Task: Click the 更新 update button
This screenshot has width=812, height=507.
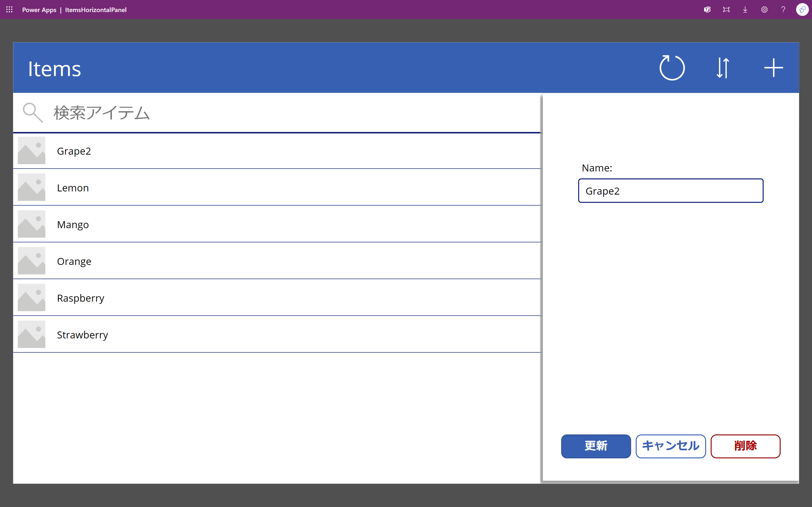Action: 596,446
